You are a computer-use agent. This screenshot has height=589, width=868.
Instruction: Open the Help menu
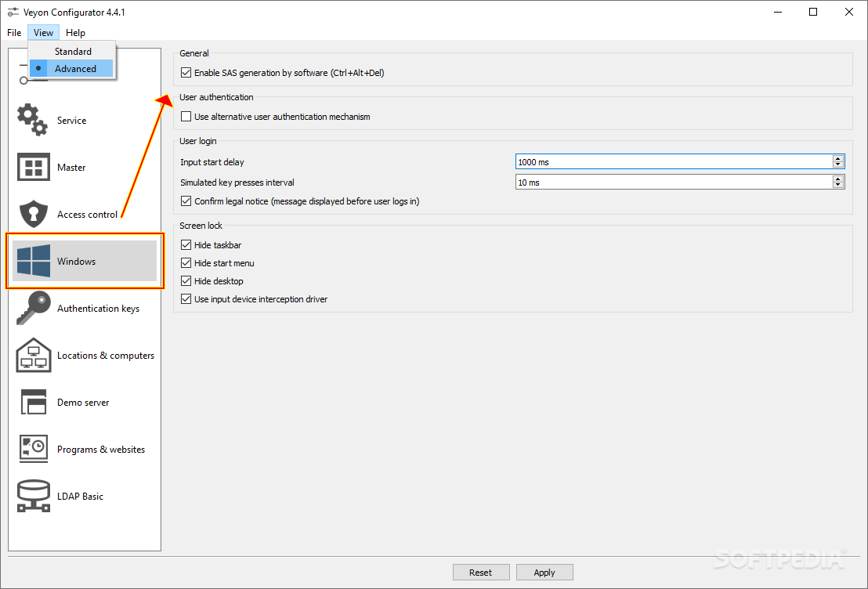coord(75,33)
